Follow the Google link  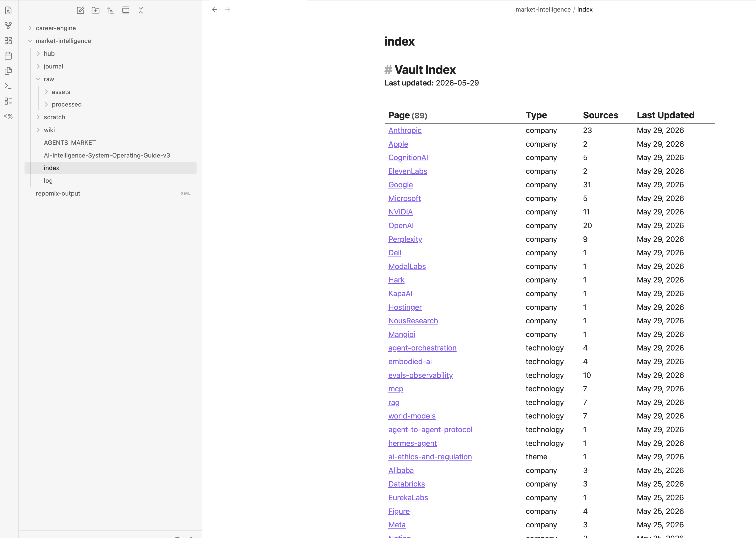[x=400, y=185]
